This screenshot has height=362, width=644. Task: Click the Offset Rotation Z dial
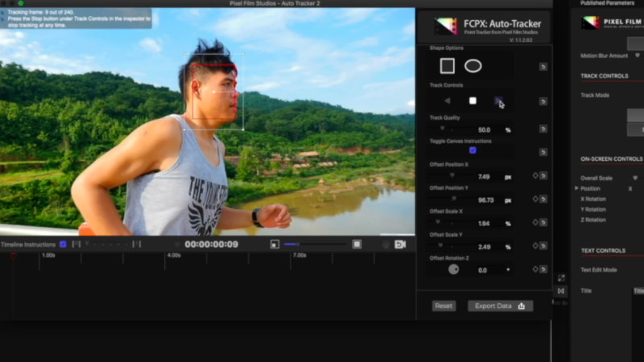pyautogui.click(x=453, y=269)
